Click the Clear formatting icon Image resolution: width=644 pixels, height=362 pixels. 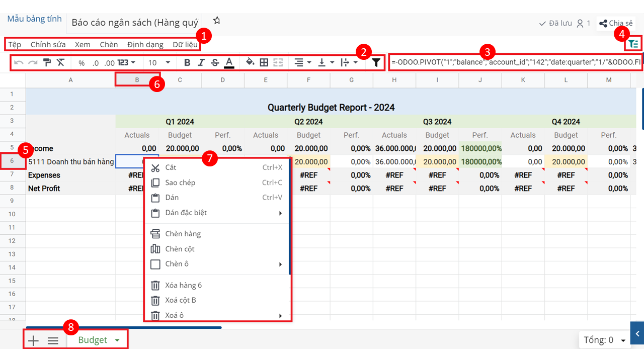tap(60, 62)
